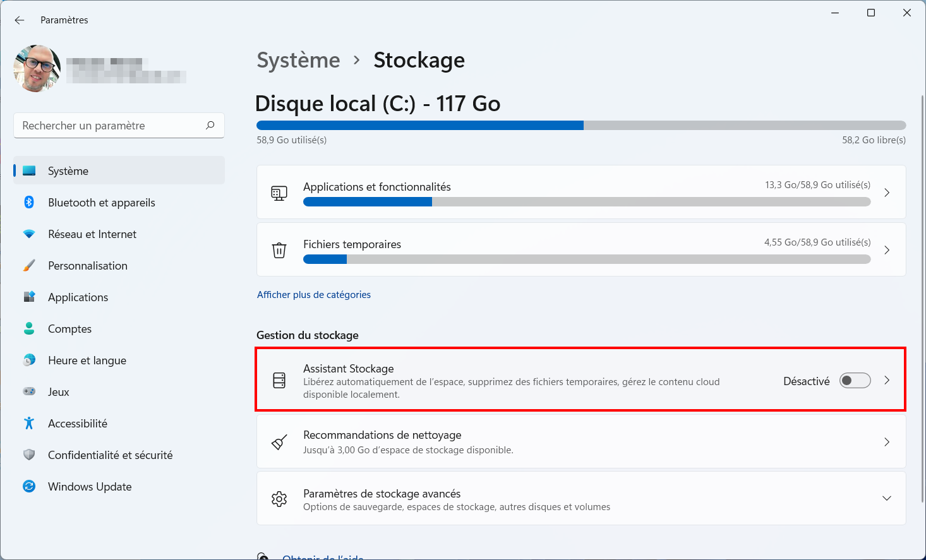Close the Paramètres window

[x=907, y=13]
